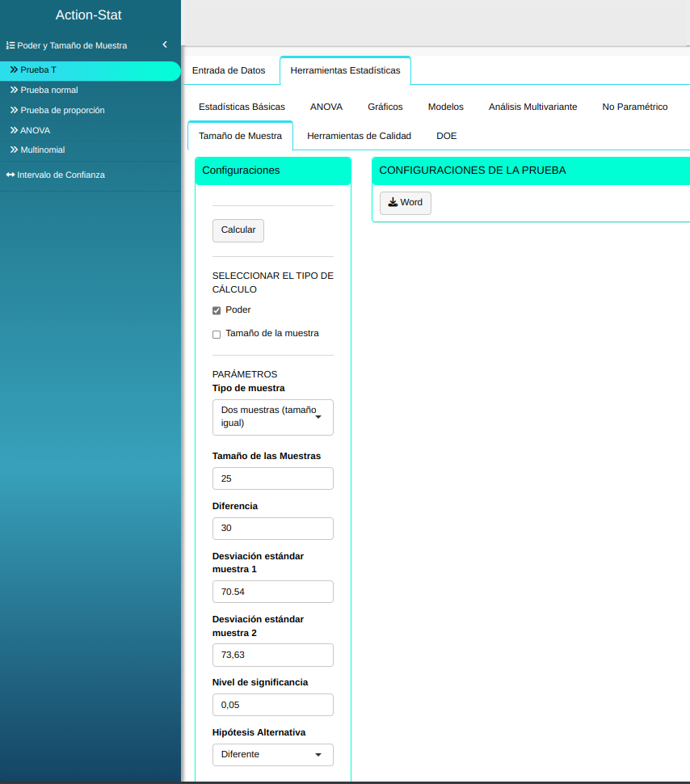Open the Hipótesis Alternativa dropdown

(272, 754)
